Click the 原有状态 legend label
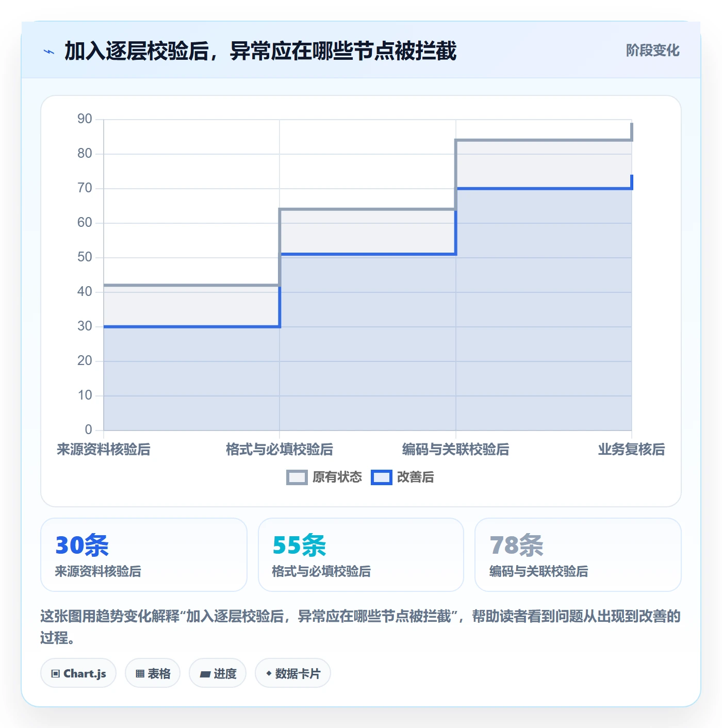 (337, 477)
